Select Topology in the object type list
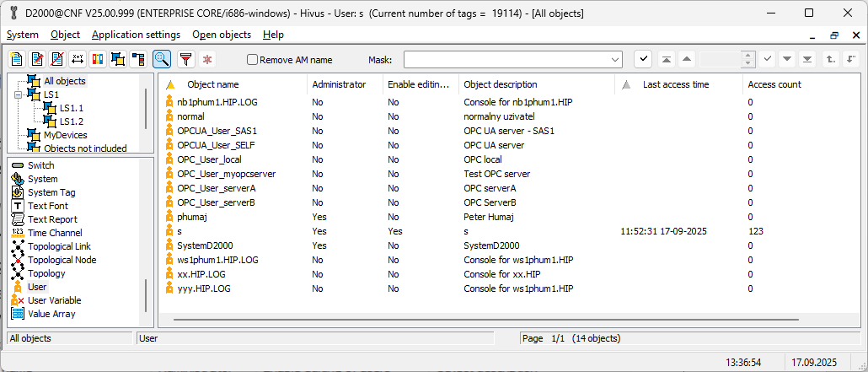The image size is (868, 372). tap(46, 273)
